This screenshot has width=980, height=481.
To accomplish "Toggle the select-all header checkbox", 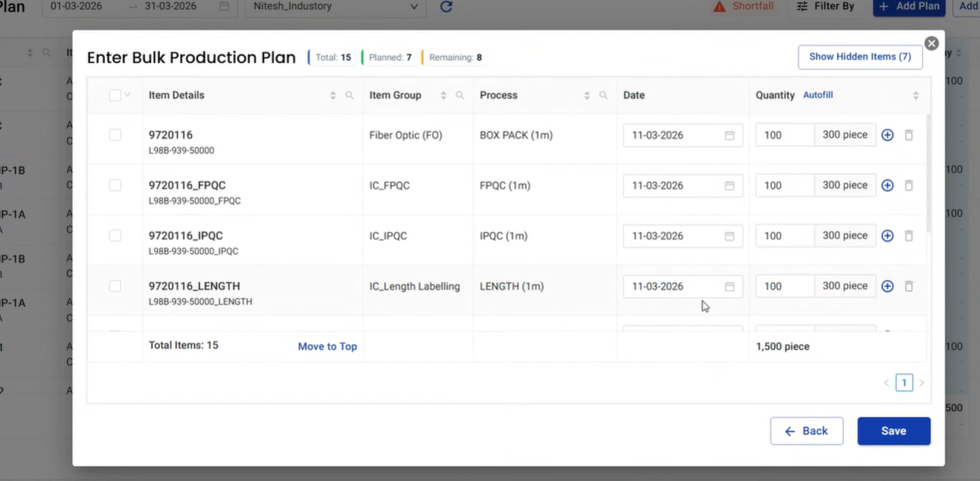I will (x=115, y=96).
